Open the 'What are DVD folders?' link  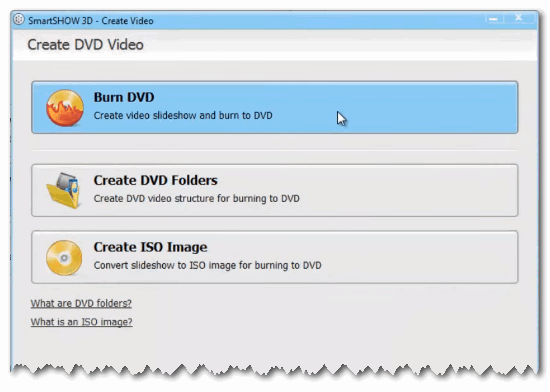click(81, 303)
